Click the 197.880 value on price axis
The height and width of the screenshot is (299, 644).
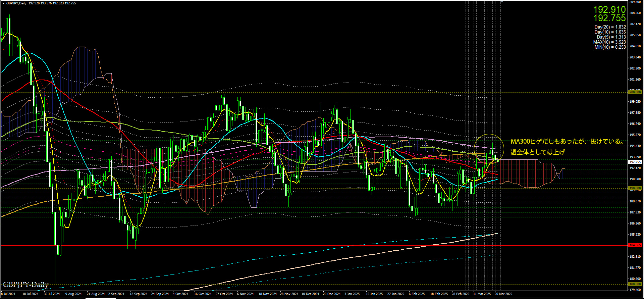(635, 113)
